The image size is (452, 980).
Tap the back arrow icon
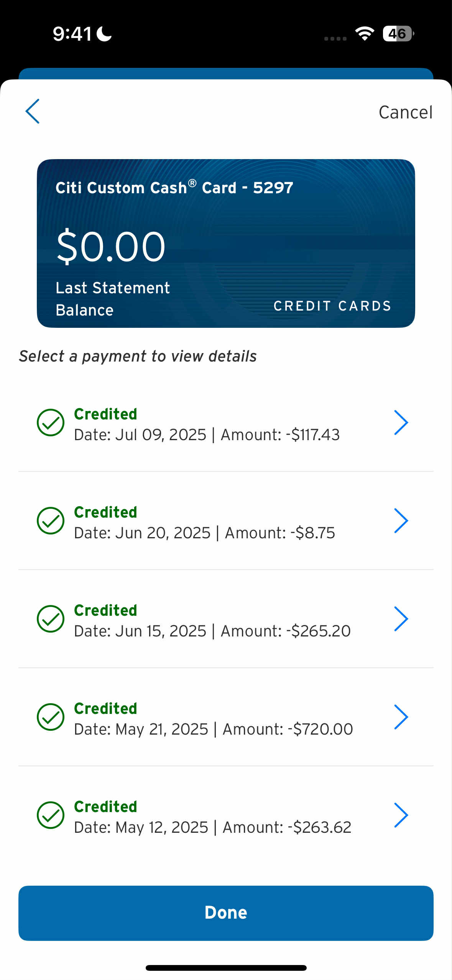click(33, 112)
